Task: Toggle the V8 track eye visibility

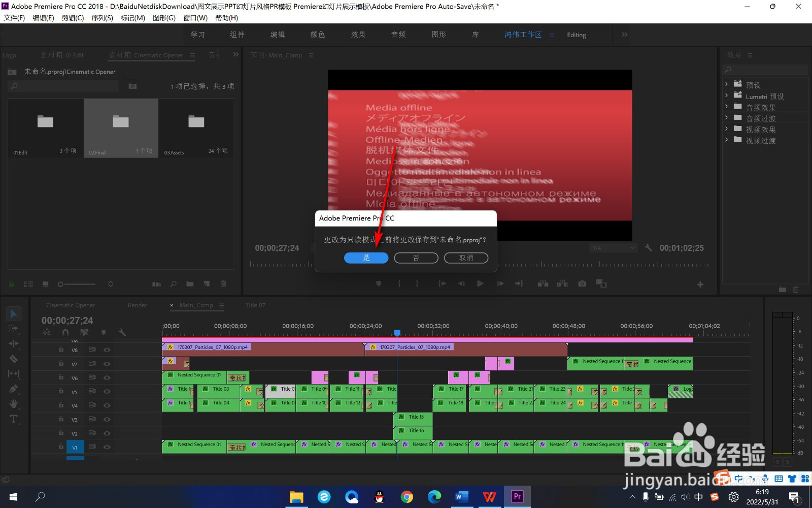Action: (107, 350)
